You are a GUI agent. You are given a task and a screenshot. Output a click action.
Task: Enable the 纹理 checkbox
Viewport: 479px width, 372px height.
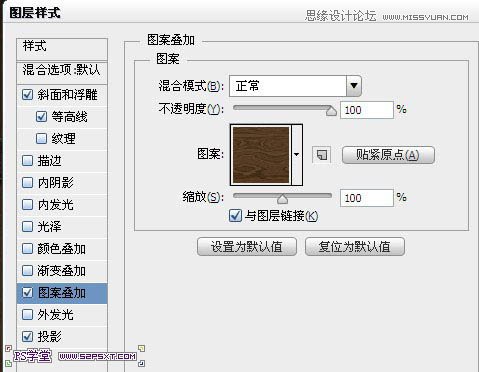point(41,138)
